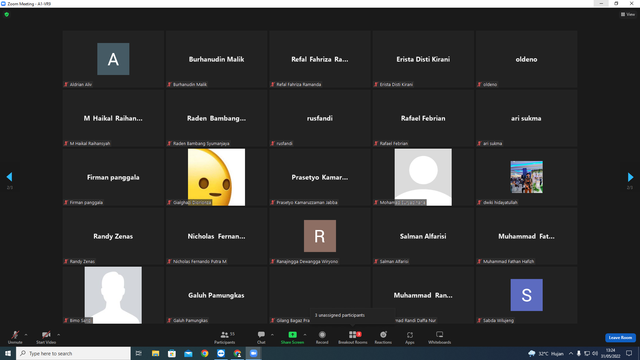Open the Windows Start menu

(x=8, y=353)
